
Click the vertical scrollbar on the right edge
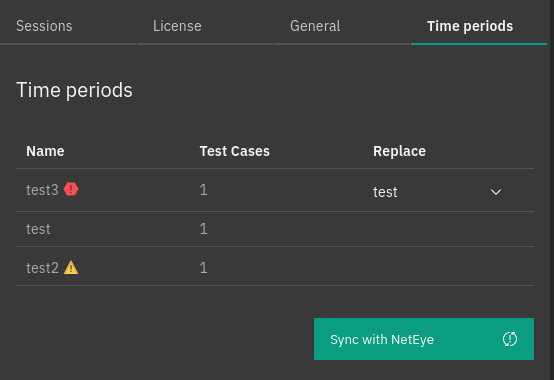pos(552,190)
